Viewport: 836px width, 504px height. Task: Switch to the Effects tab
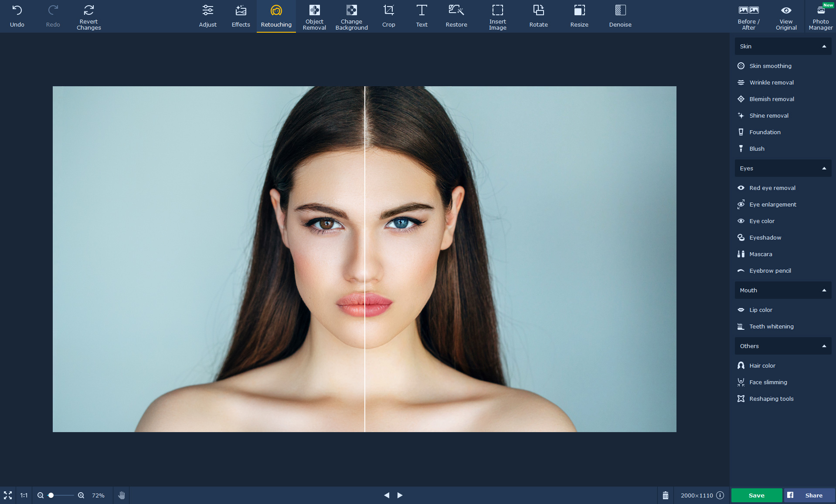[x=241, y=16]
